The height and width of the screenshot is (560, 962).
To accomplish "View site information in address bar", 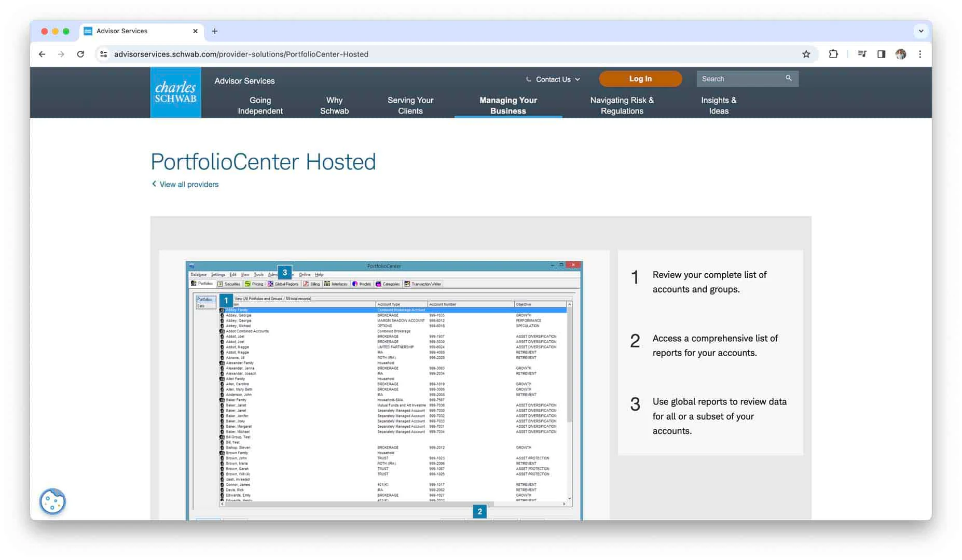I will (104, 54).
